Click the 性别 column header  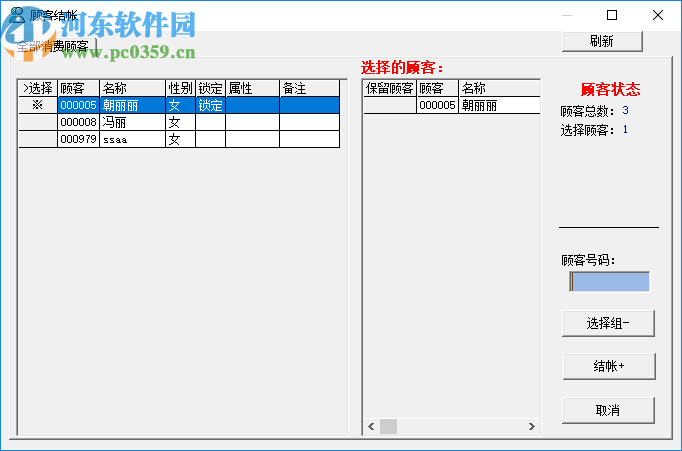(181, 88)
